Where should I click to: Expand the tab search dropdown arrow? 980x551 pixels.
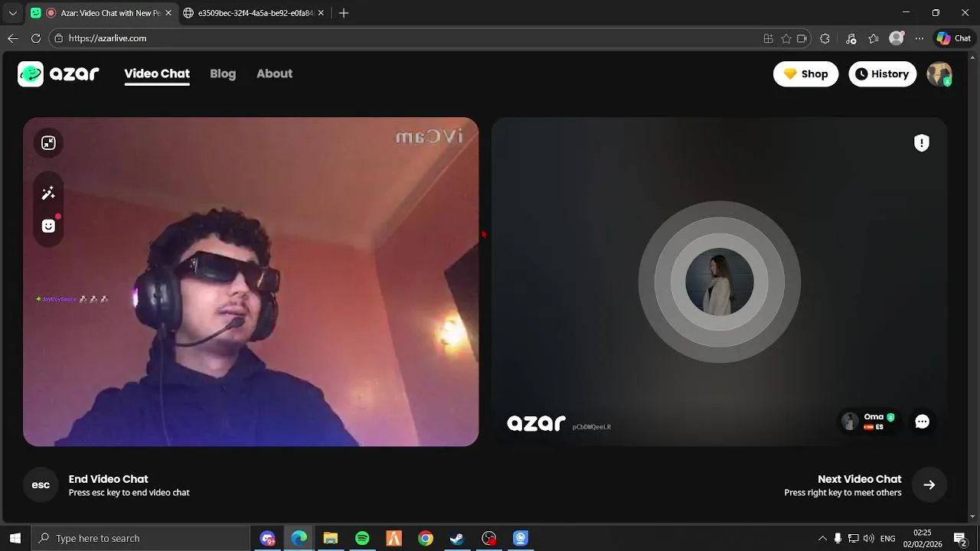pos(12,13)
